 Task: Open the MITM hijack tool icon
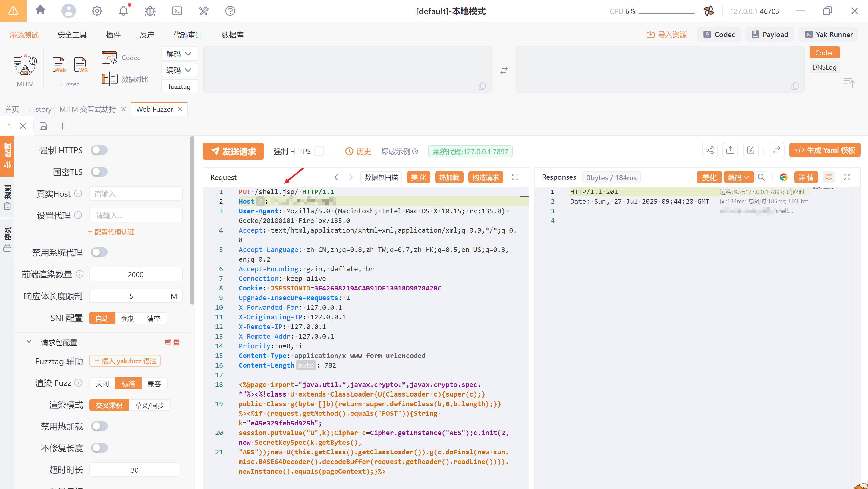[x=25, y=65]
